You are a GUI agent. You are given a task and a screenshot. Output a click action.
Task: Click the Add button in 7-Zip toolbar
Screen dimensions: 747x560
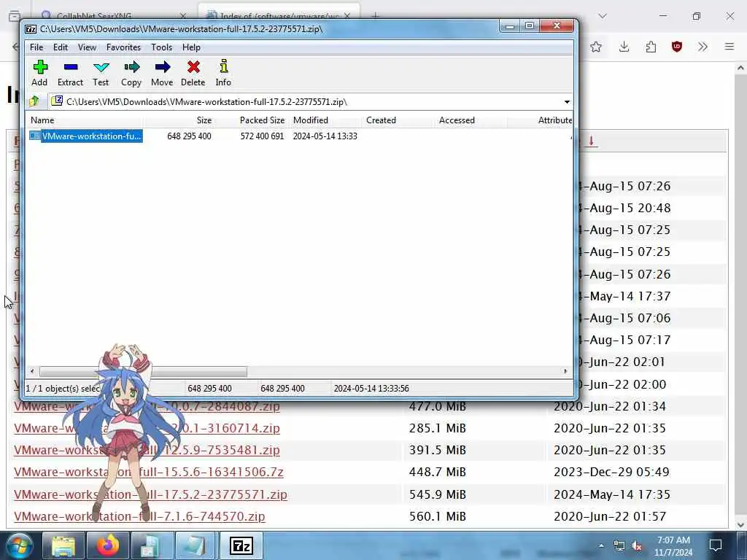click(40, 73)
